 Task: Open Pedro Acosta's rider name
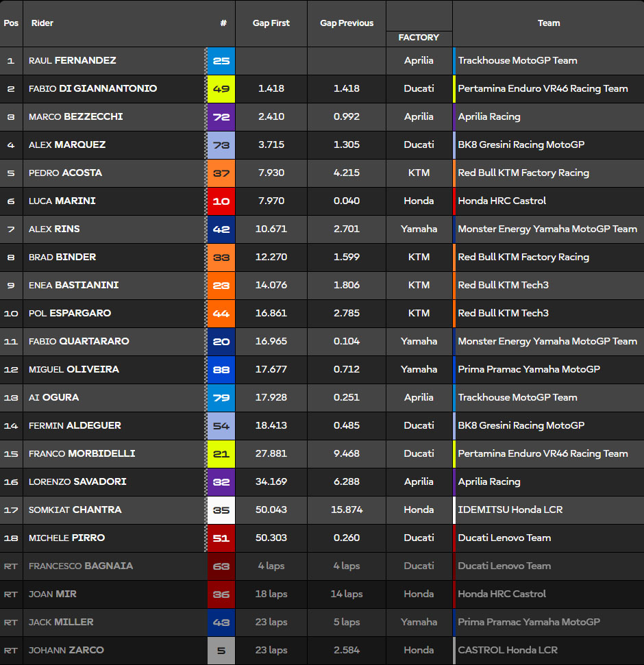(66, 173)
